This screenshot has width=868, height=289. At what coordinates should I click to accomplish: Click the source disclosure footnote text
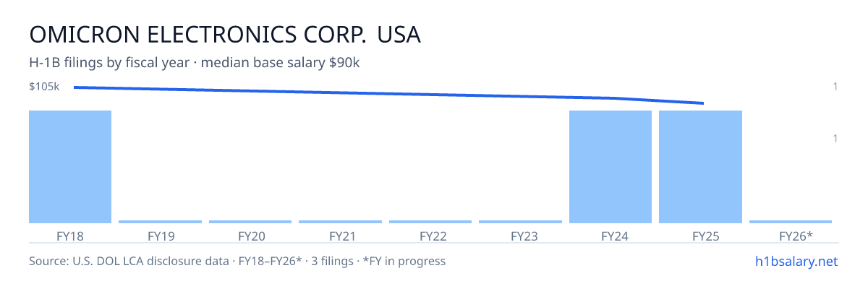pos(237,261)
